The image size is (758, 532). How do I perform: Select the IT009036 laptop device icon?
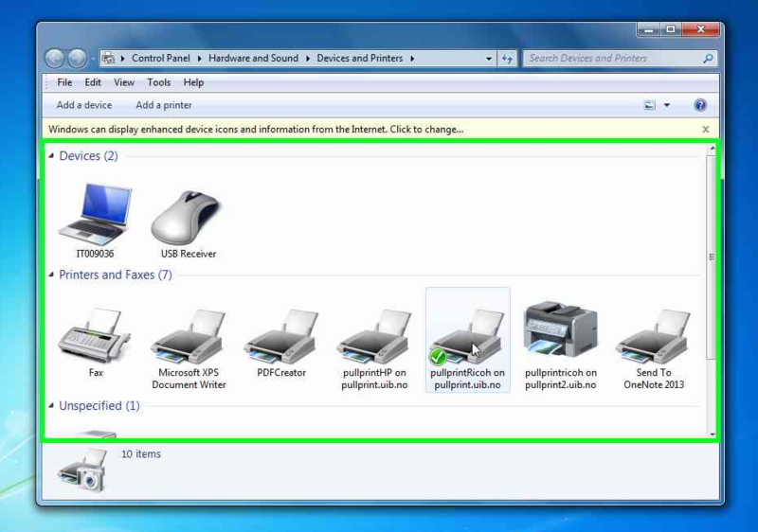click(x=95, y=215)
